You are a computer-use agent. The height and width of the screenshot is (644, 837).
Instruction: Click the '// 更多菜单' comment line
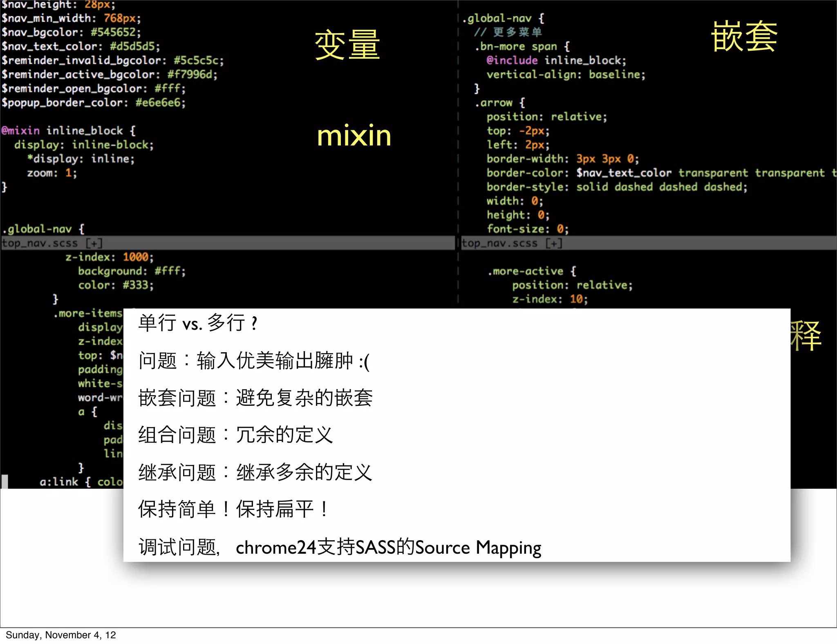508,32
